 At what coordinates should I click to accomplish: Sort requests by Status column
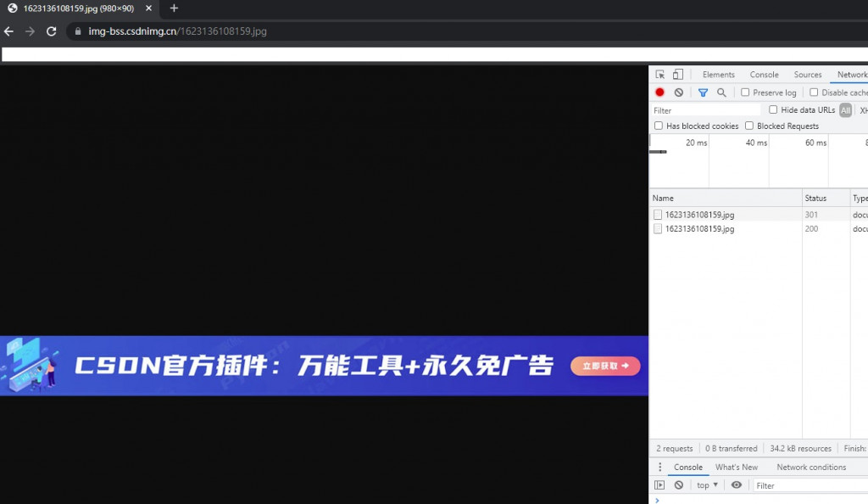(826, 199)
